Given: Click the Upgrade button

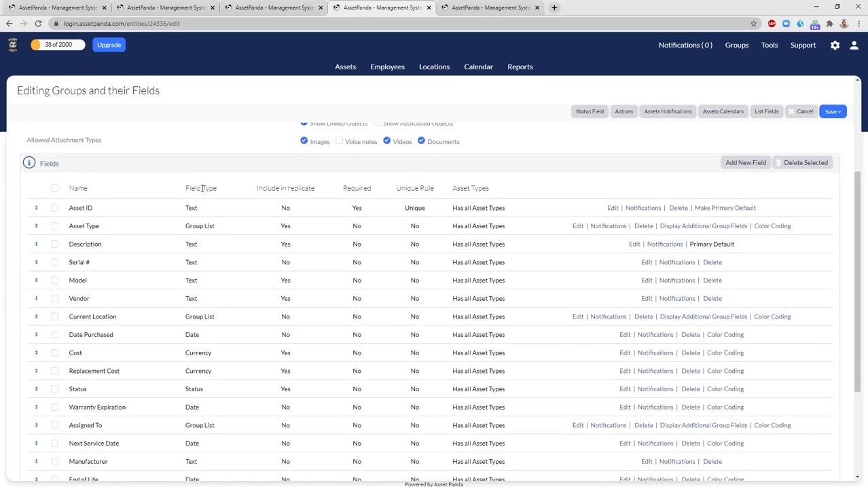Looking at the screenshot, I should (109, 45).
